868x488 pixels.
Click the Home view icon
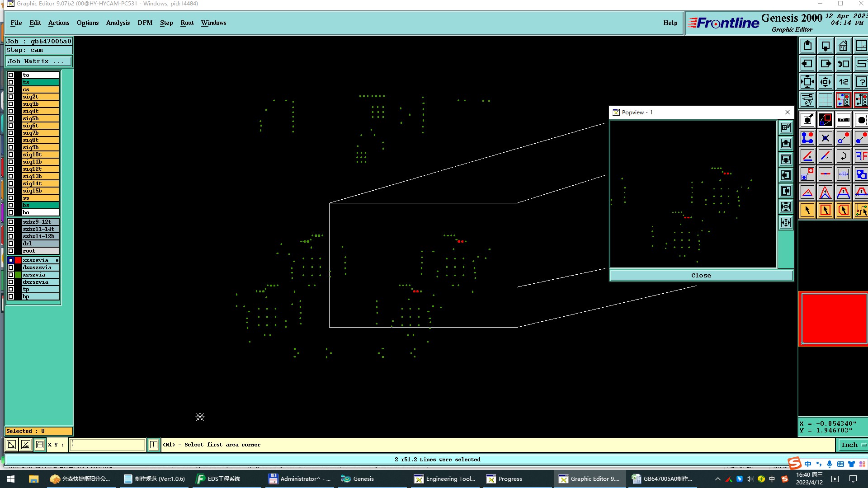[x=843, y=46]
